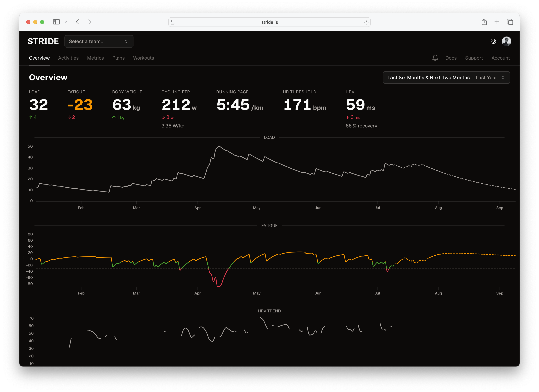The height and width of the screenshot is (392, 539).
Task: Click the Safari share icon
Action: point(484,22)
